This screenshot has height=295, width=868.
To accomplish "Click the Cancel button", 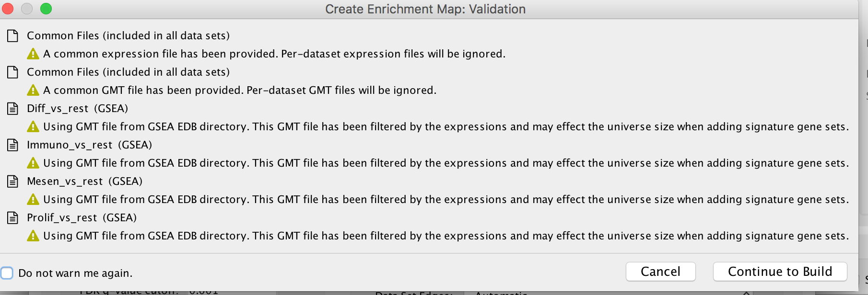I will pyautogui.click(x=660, y=272).
